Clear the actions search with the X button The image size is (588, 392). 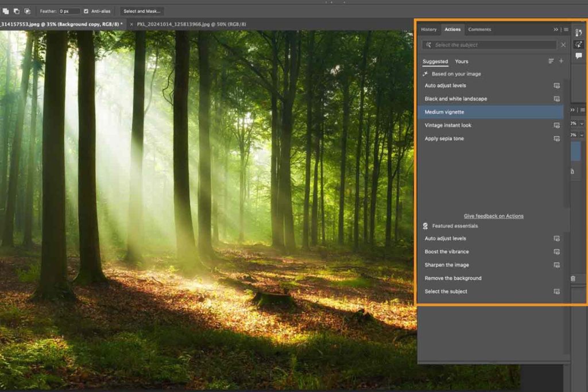[x=563, y=45]
